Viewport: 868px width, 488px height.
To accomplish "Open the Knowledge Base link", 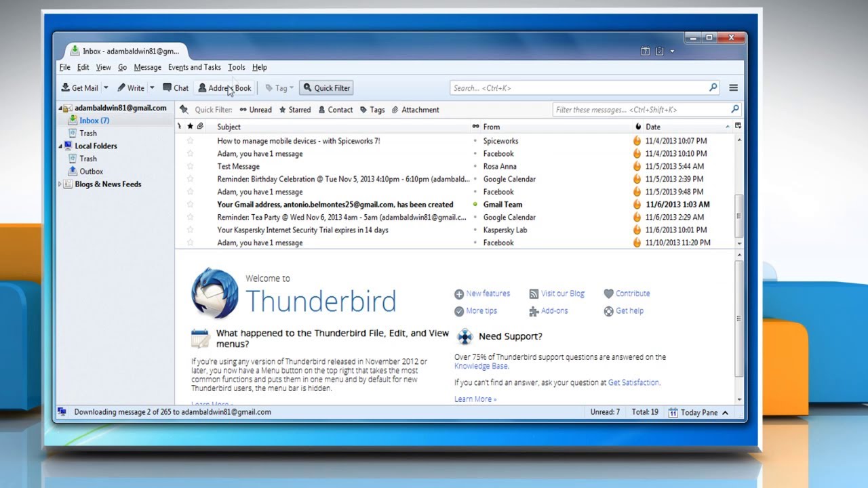I will [x=481, y=366].
